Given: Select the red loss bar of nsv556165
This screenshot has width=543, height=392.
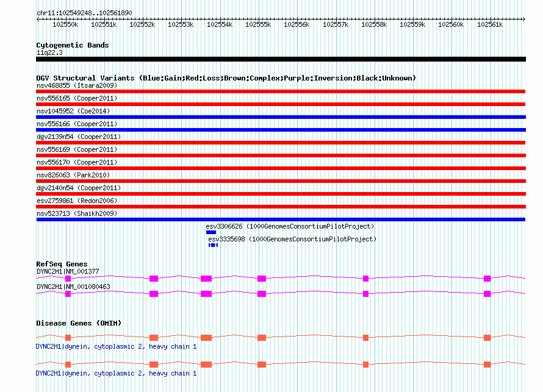Looking at the screenshot, I should (281, 104).
